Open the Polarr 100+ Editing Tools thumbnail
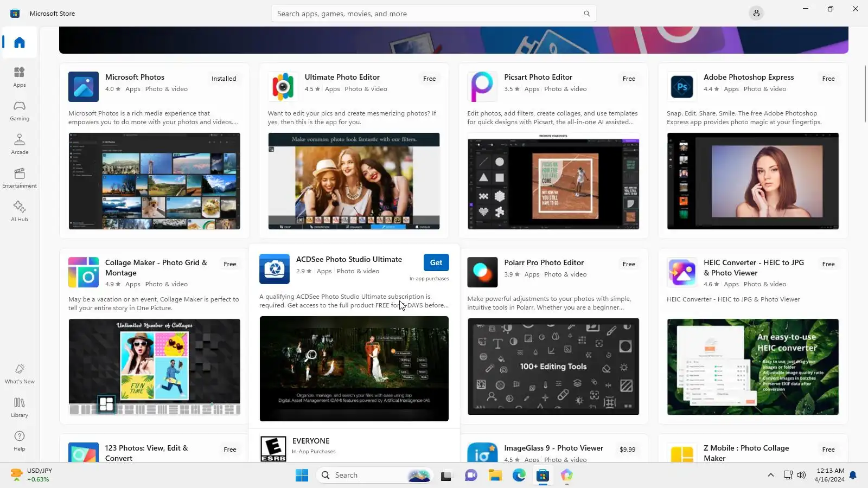Screen dimensions: 868x488 pos(553,367)
